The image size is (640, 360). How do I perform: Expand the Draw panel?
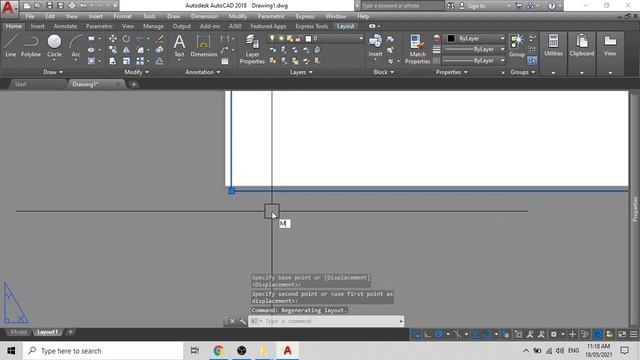53,72
